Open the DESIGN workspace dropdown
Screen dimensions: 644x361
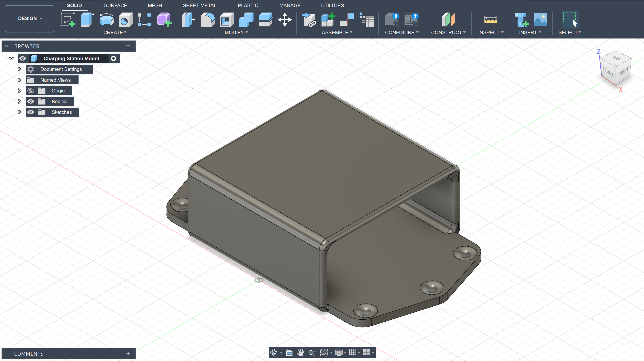(x=30, y=19)
